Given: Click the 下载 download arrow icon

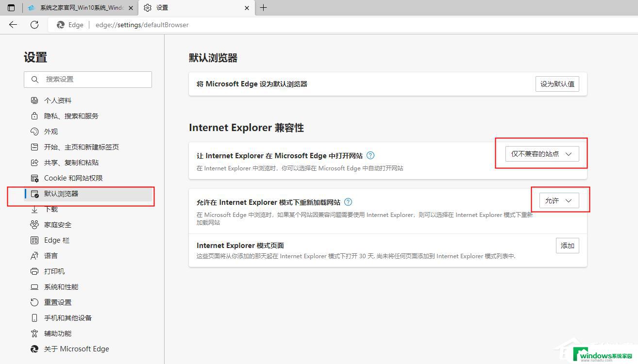Looking at the screenshot, I should [34, 209].
